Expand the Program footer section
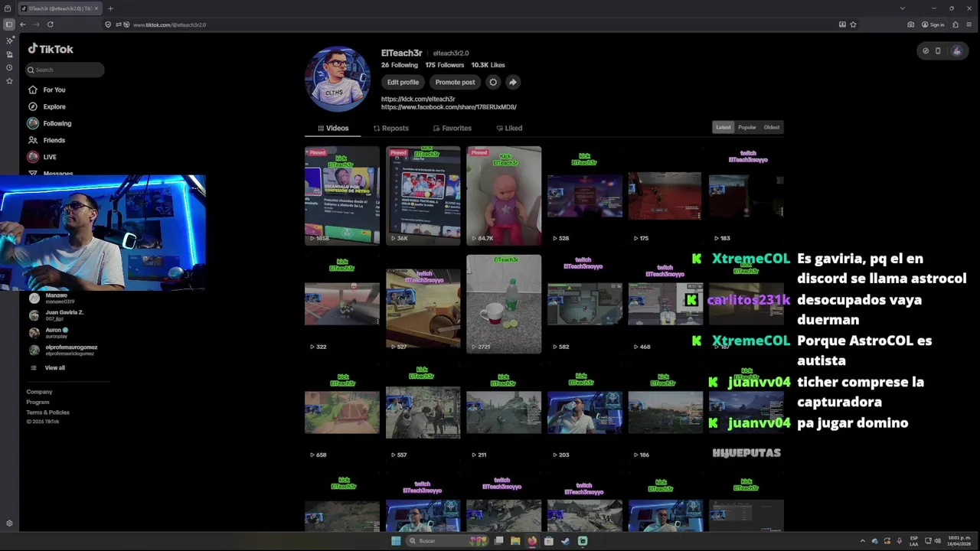980x551 pixels. point(38,402)
